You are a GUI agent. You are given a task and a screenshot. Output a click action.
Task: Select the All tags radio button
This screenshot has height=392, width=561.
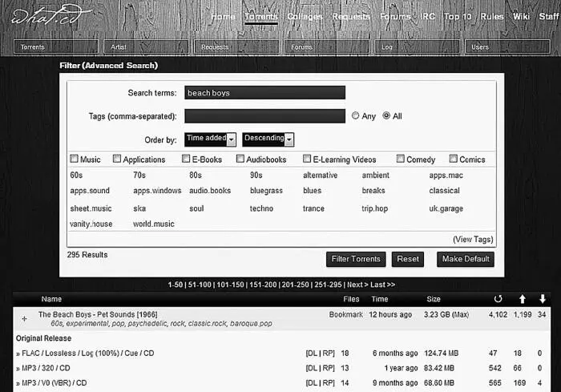tap(386, 115)
